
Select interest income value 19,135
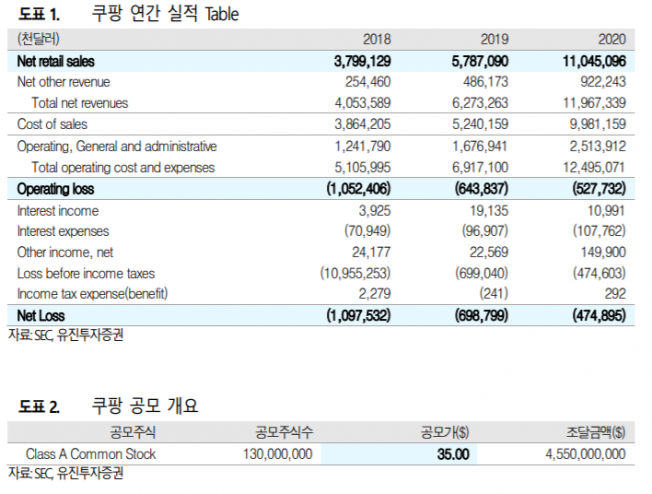click(489, 211)
